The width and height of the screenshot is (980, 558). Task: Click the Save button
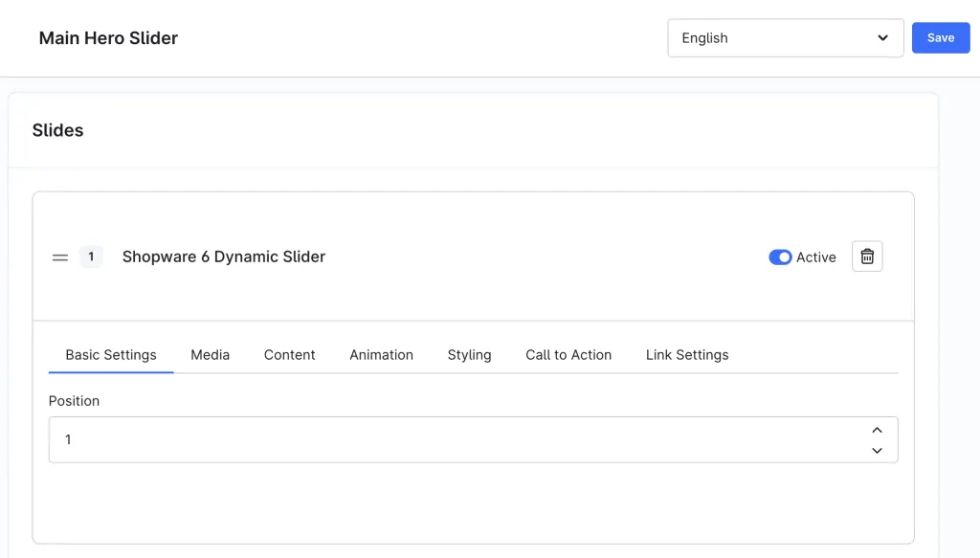coord(940,38)
